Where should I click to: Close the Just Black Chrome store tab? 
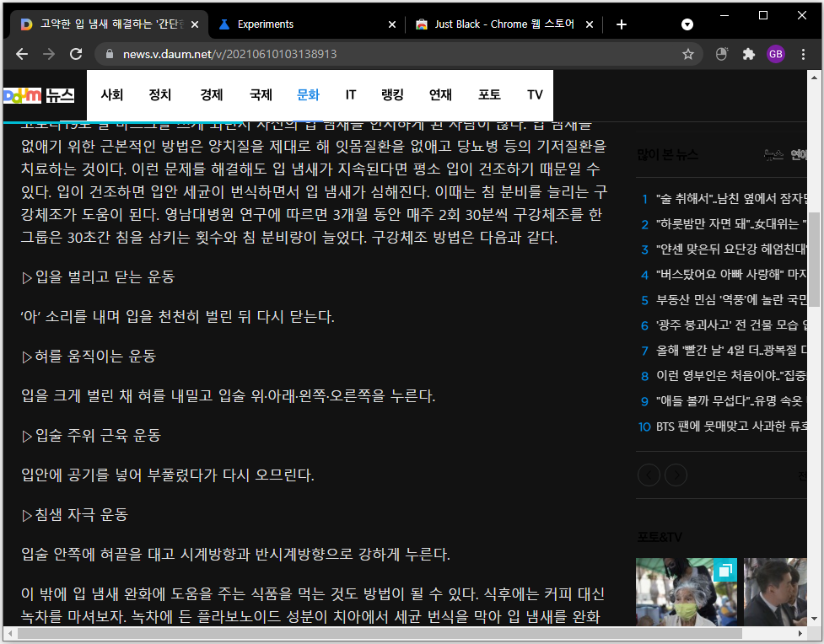590,24
